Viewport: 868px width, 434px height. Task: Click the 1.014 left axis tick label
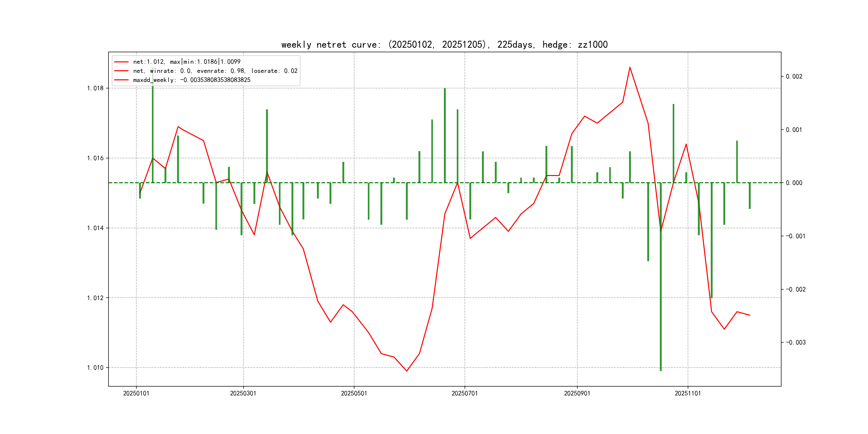coord(95,228)
